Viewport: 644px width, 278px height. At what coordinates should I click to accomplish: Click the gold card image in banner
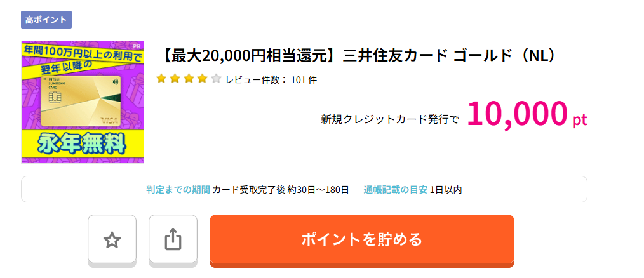[81, 101]
